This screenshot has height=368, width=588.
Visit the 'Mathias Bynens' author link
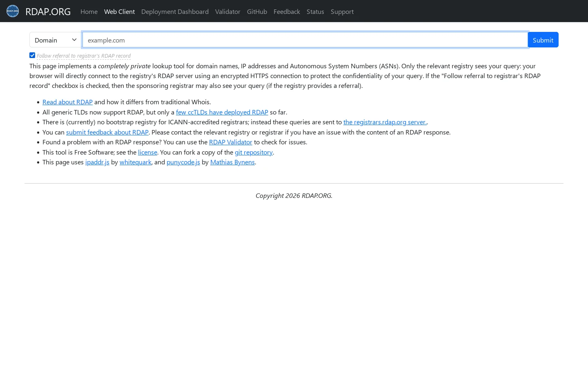232,162
